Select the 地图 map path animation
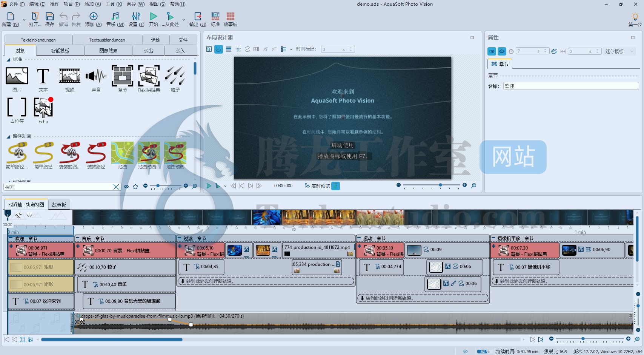Screen dimensions: 644x355 [122, 155]
